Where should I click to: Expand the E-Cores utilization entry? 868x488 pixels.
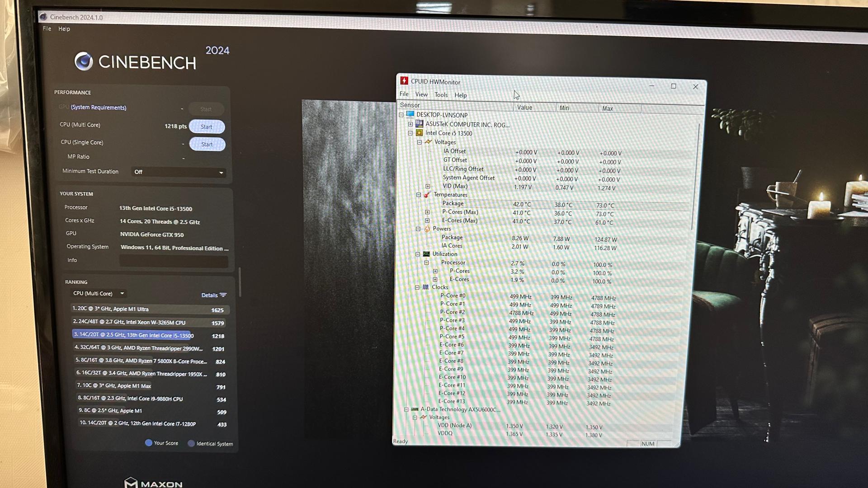click(x=435, y=279)
